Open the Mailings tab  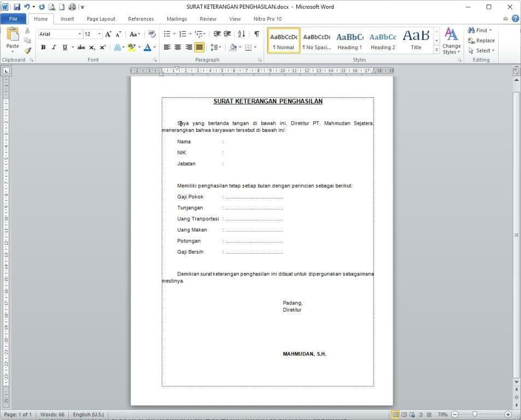[x=176, y=19]
